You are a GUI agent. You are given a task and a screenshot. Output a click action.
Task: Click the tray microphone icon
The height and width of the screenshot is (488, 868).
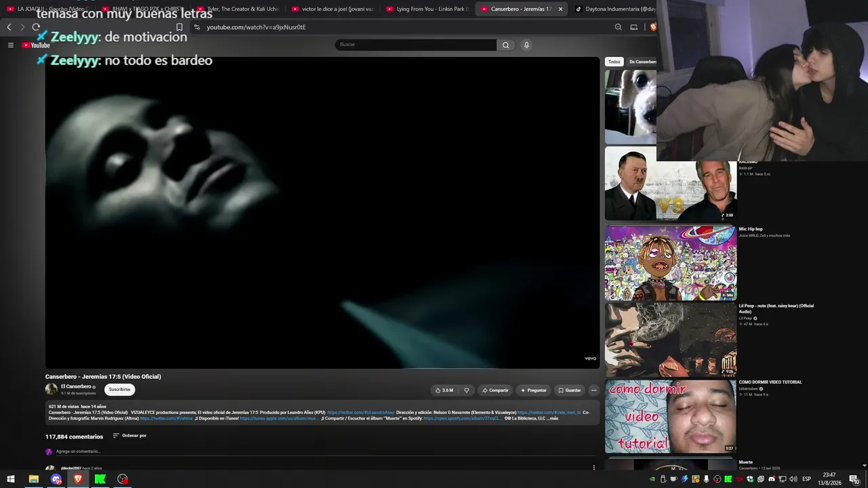[x=707, y=479]
